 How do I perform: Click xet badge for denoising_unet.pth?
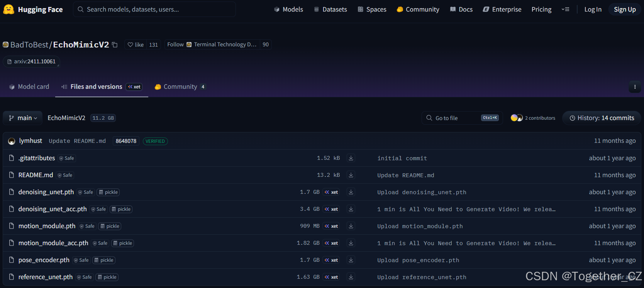331,192
